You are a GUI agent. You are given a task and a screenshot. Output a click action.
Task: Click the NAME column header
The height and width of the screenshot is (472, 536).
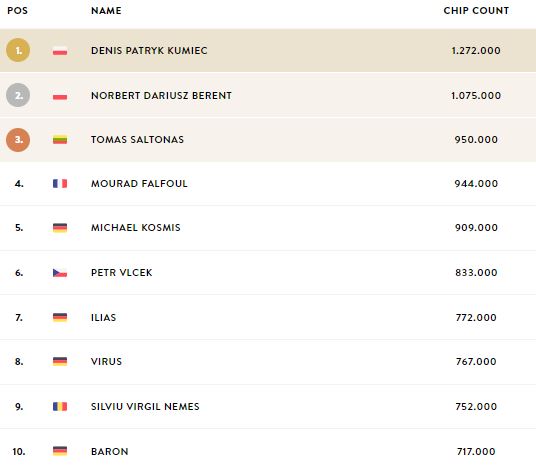[x=106, y=11]
